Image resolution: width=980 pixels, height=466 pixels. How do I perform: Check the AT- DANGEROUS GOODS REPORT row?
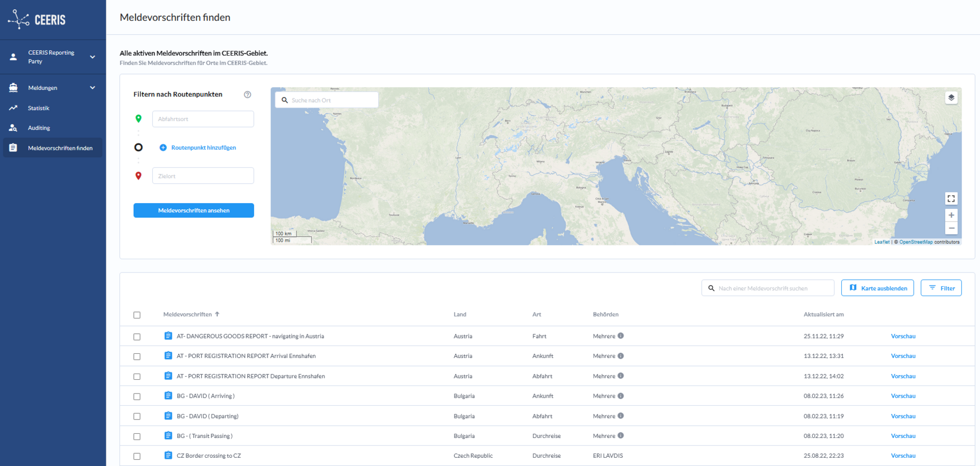(137, 337)
